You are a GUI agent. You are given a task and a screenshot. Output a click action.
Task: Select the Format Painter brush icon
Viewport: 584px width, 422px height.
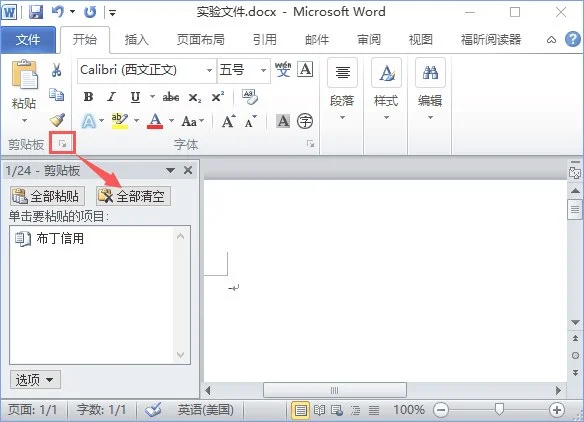(57, 120)
